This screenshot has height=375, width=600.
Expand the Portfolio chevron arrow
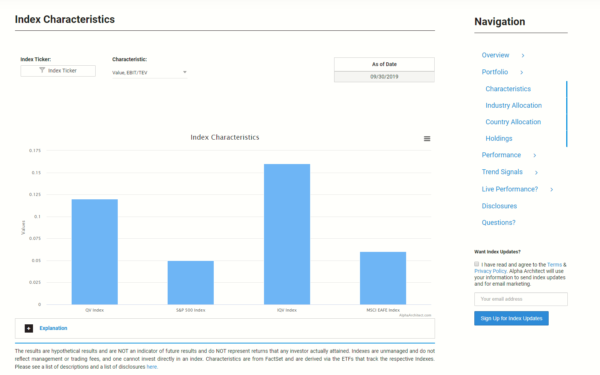click(522, 72)
